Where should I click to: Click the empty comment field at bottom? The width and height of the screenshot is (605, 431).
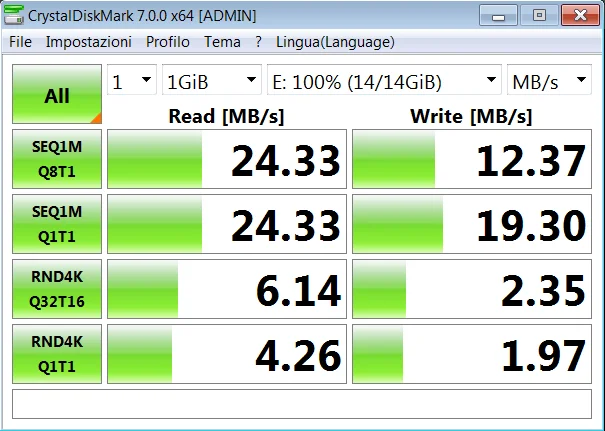coord(302,404)
